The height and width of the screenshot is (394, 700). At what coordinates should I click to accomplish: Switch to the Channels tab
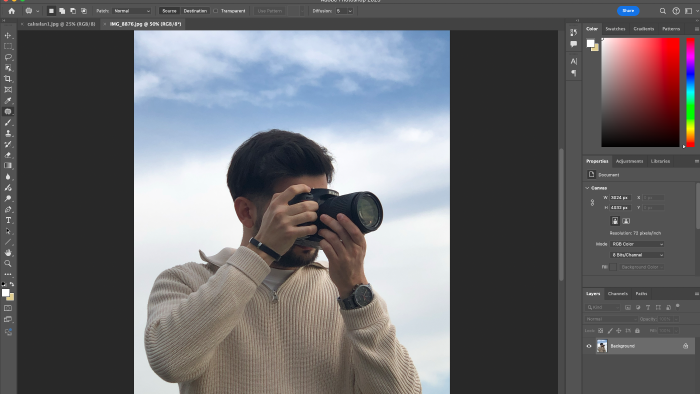pyautogui.click(x=618, y=294)
